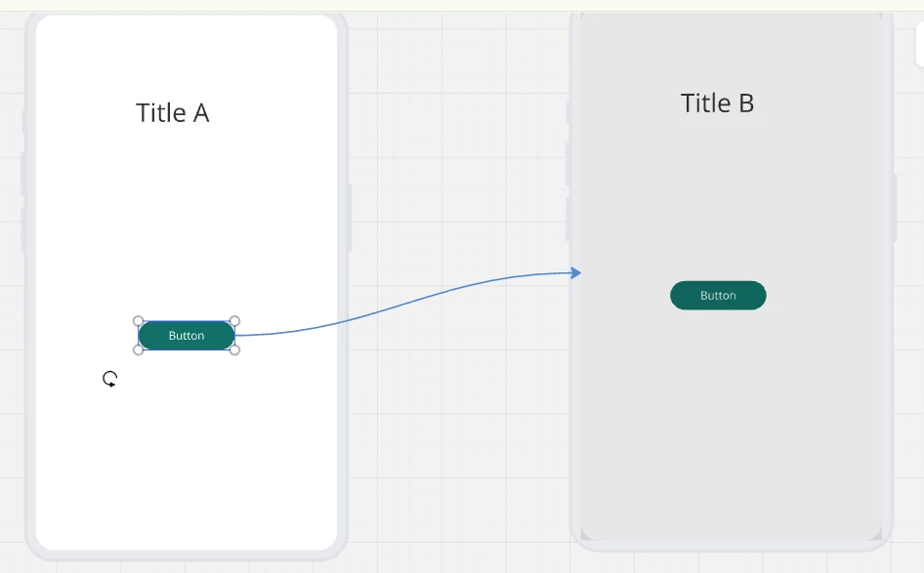This screenshot has width=924, height=573.
Task: Click the selected green Button under Title A
Action: 187,336
